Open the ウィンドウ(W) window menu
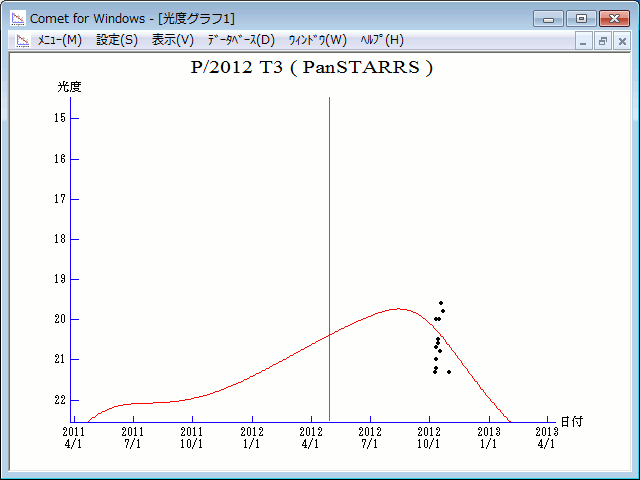This screenshot has height=480, width=640. pos(317,40)
